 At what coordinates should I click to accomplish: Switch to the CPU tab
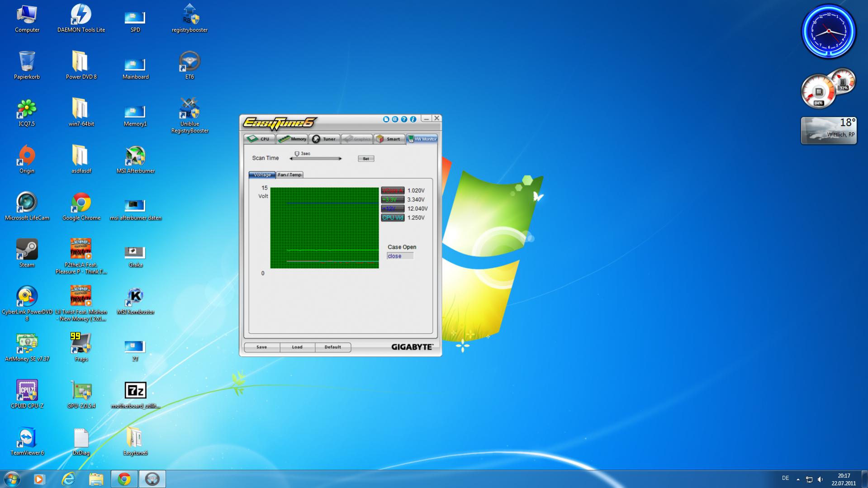(259, 139)
